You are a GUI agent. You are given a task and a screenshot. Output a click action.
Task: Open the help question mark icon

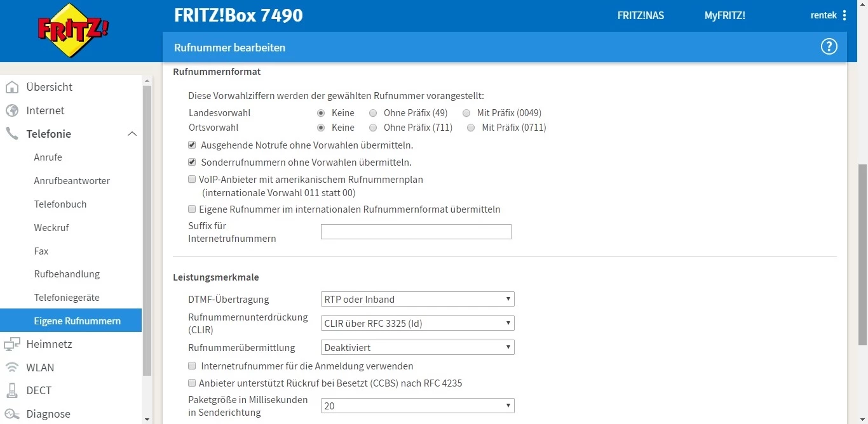[x=829, y=47]
